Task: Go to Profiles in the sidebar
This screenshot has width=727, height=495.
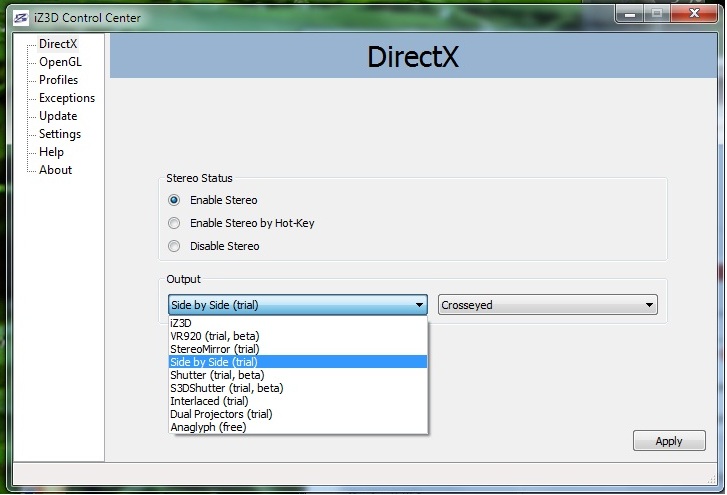Action: point(58,80)
